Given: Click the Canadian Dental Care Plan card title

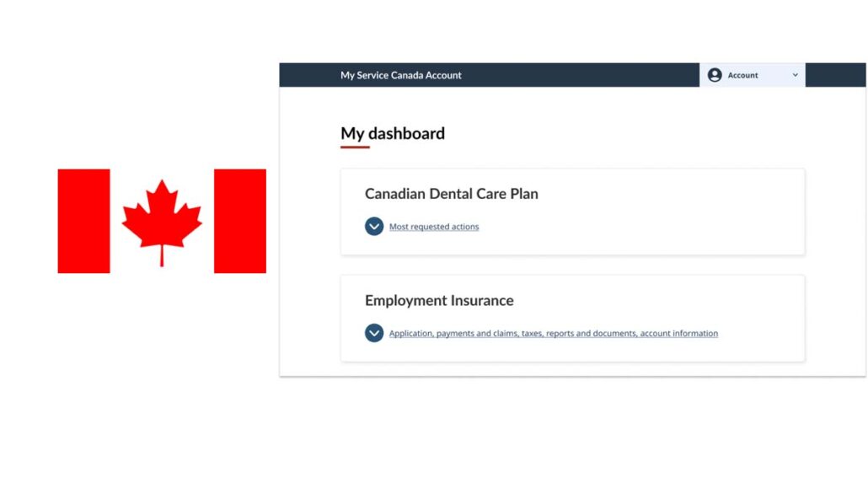Looking at the screenshot, I should tap(452, 194).
